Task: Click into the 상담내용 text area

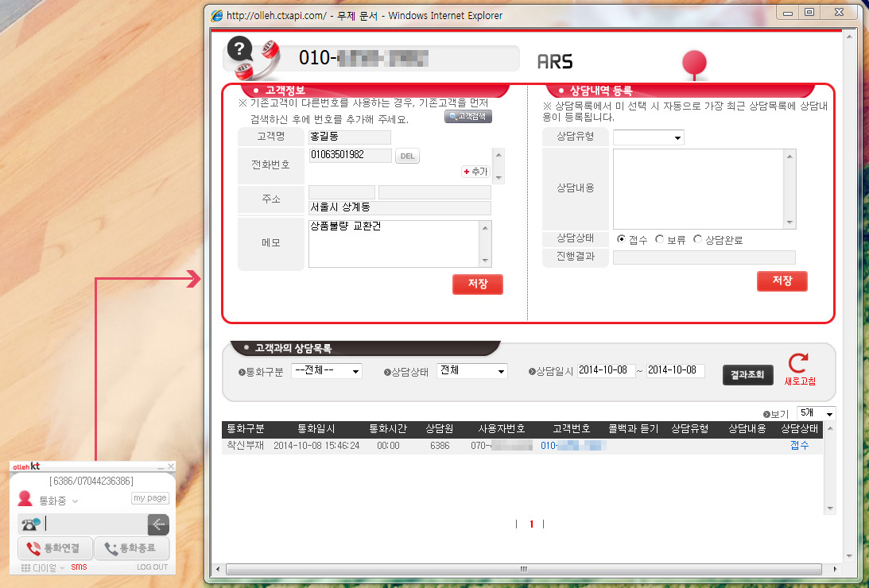Action: tap(698, 188)
